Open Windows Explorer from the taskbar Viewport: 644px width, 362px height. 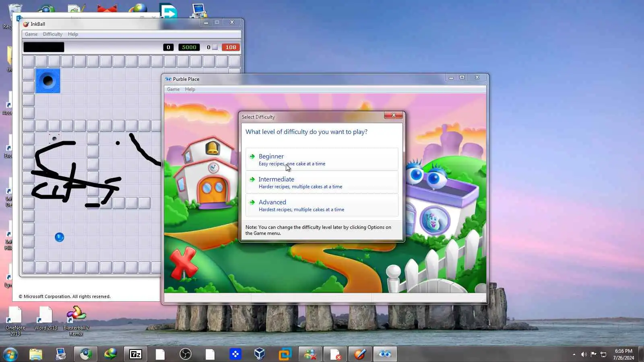coord(36,354)
